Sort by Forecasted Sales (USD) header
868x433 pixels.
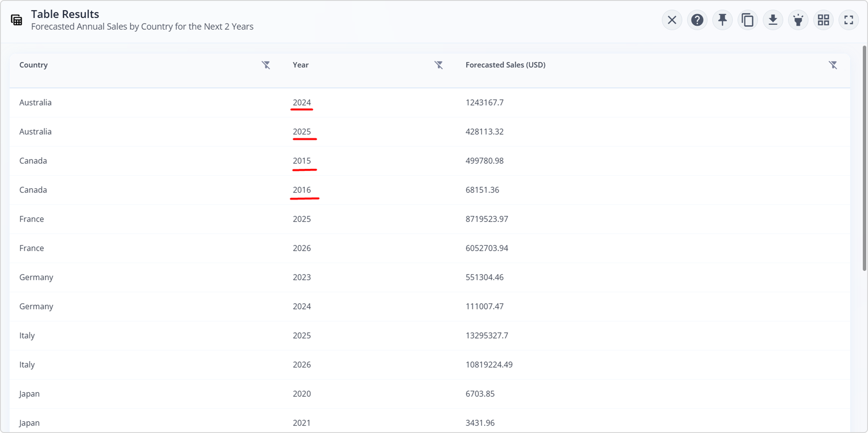[505, 65]
